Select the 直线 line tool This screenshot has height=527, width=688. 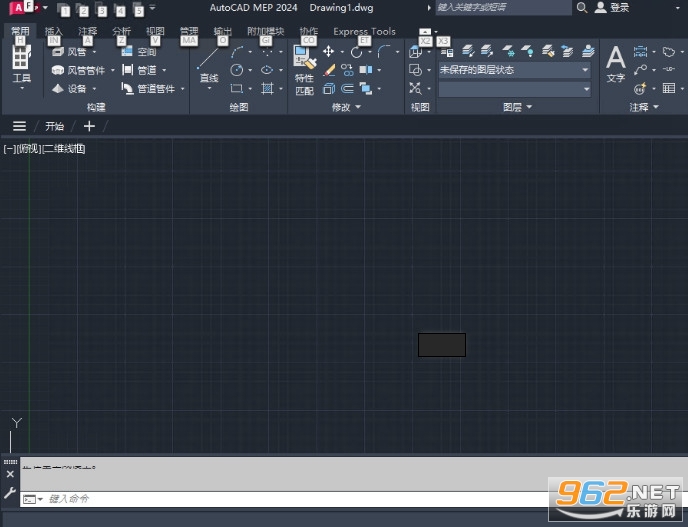coord(208,65)
